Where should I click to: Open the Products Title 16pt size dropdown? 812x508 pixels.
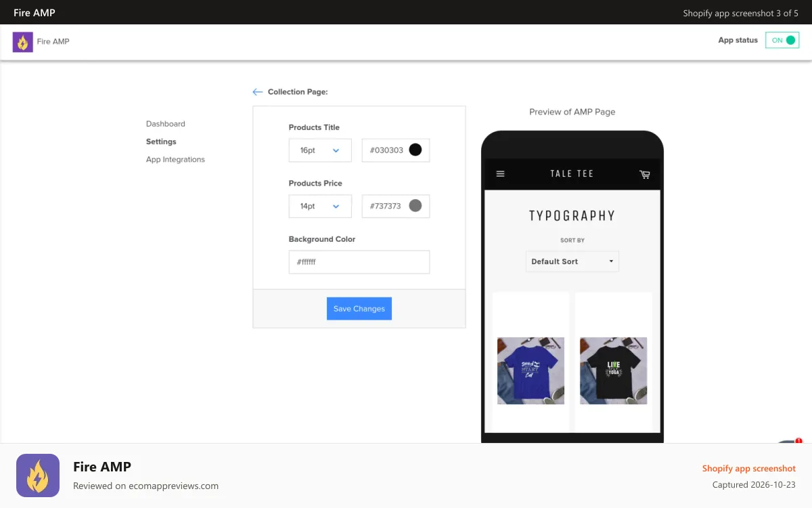click(320, 150)
